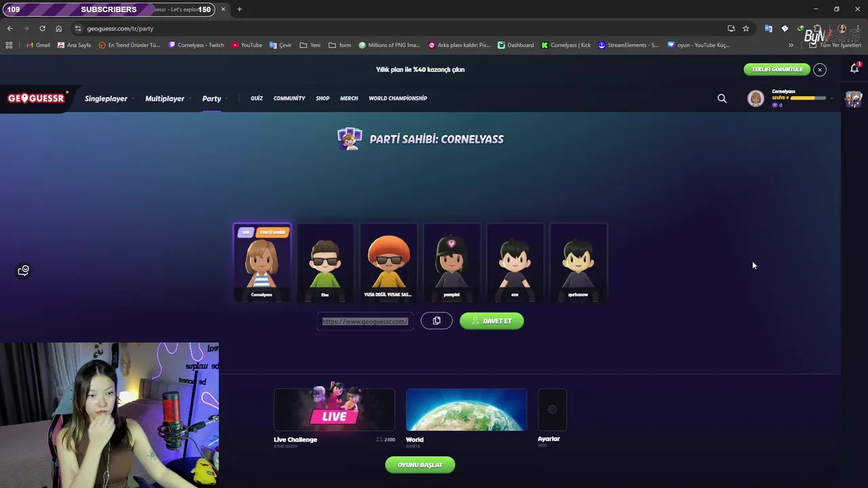Image resolution: width=868 pixels, height=488 pixels.
Task: Dismiss the yearly plan banner
Action: tap(820, 70)
